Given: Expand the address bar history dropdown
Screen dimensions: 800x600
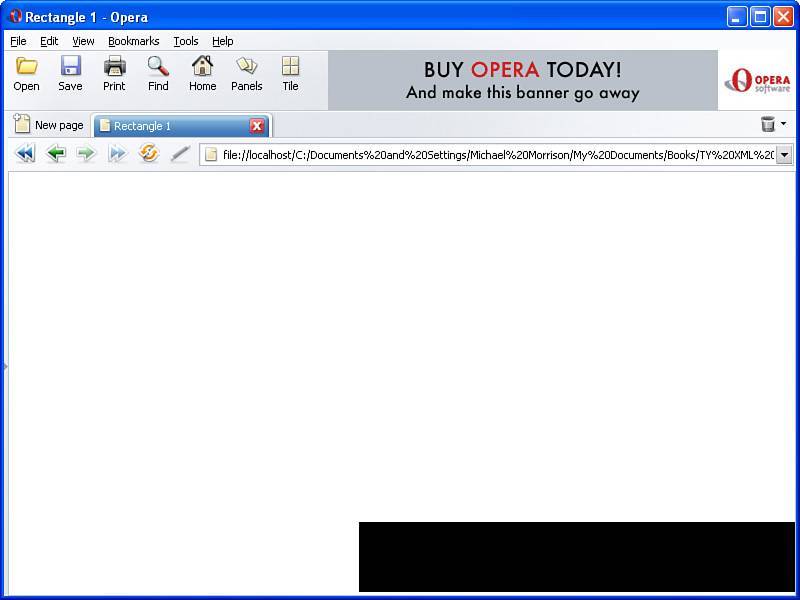Looking at the screenshot, I should 784,155.
